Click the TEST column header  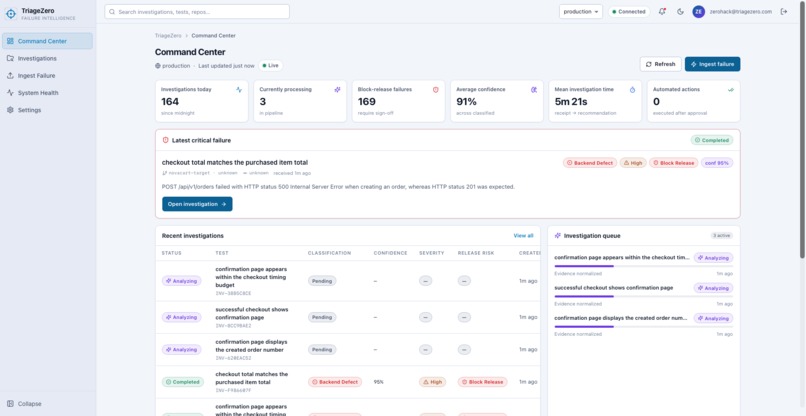pyautogui.click(x=222, y=253)
